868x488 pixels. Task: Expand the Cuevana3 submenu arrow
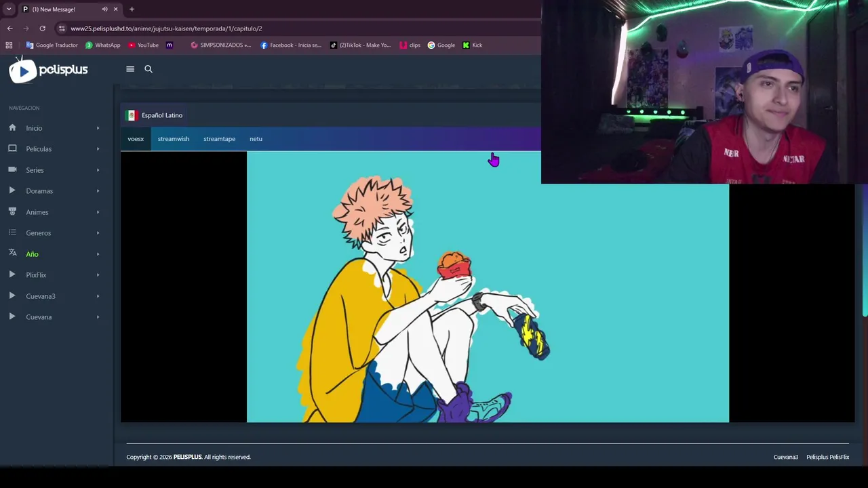click(98, 296)
